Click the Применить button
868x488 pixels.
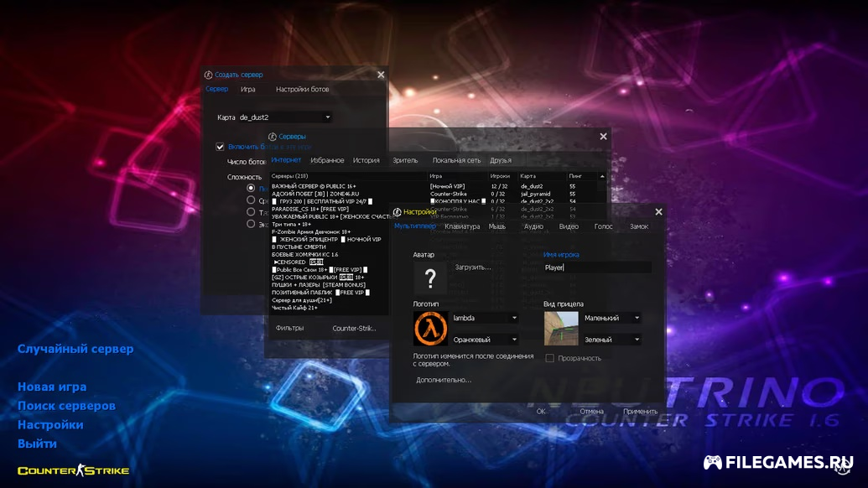[641, 412]
